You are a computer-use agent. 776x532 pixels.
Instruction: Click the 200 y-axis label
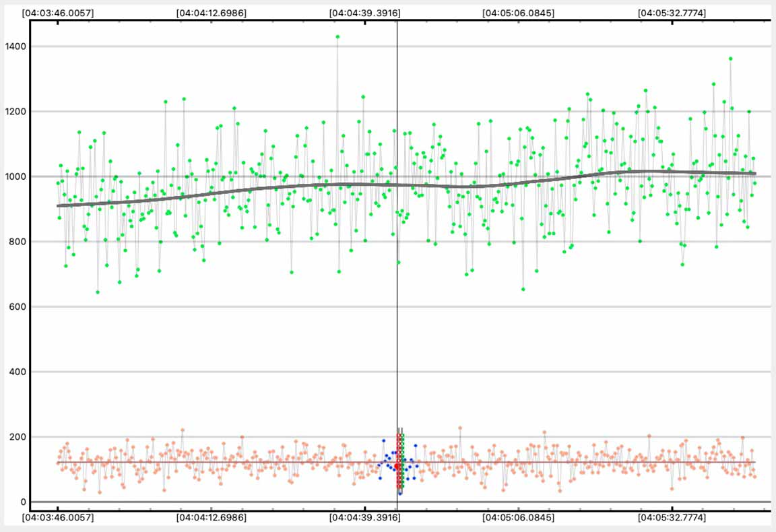tap(17, 437)
